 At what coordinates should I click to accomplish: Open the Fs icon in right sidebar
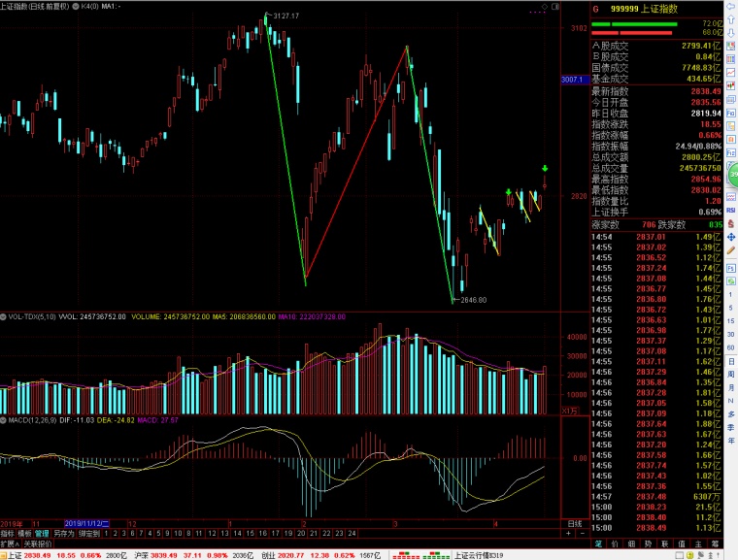coord(731,268)
